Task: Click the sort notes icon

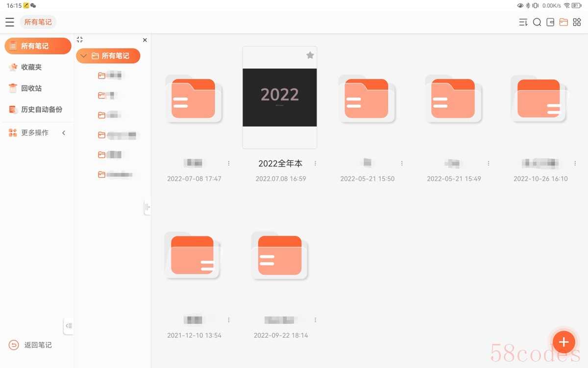Action: coord(523,22)
